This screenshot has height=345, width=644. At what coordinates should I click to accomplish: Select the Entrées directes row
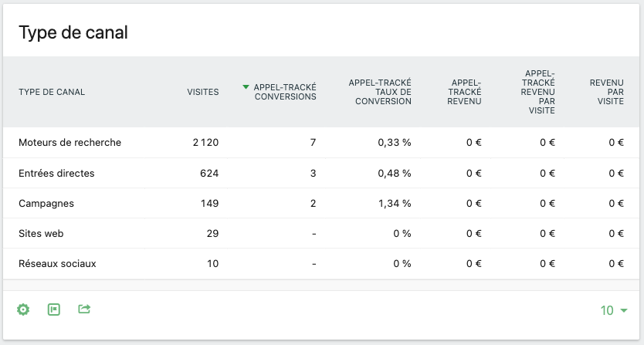[x=321, y=173]
